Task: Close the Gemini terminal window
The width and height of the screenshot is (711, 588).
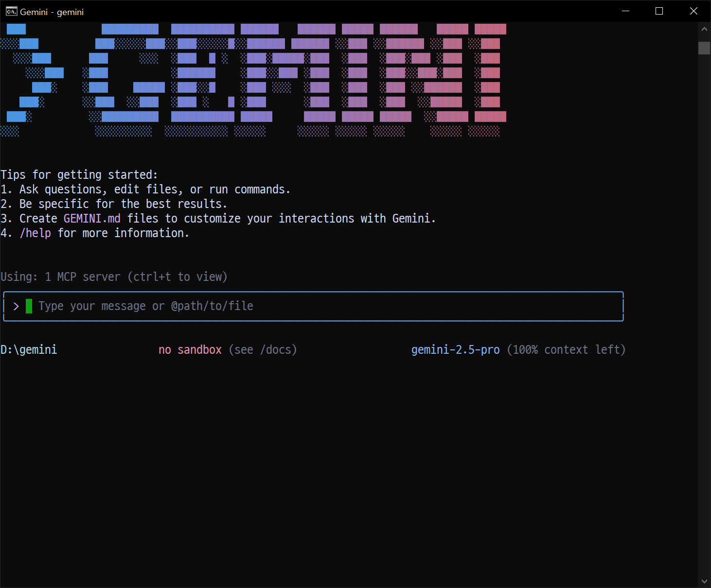Action: [x=693, y=11]
